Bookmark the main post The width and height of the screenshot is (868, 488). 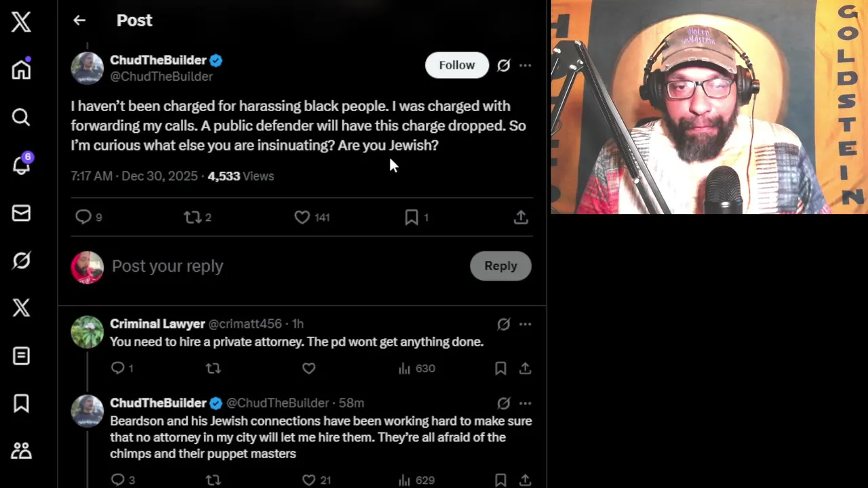[x=412, y=217]
